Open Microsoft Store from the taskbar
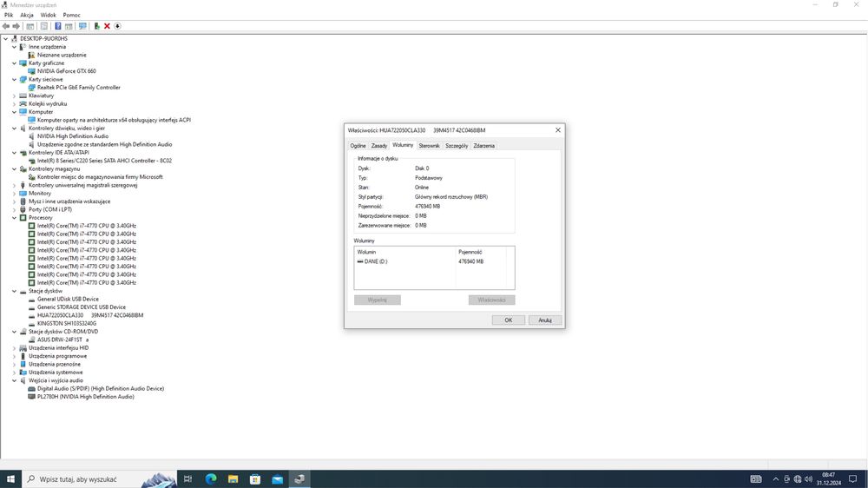 (x=255, y=479)
